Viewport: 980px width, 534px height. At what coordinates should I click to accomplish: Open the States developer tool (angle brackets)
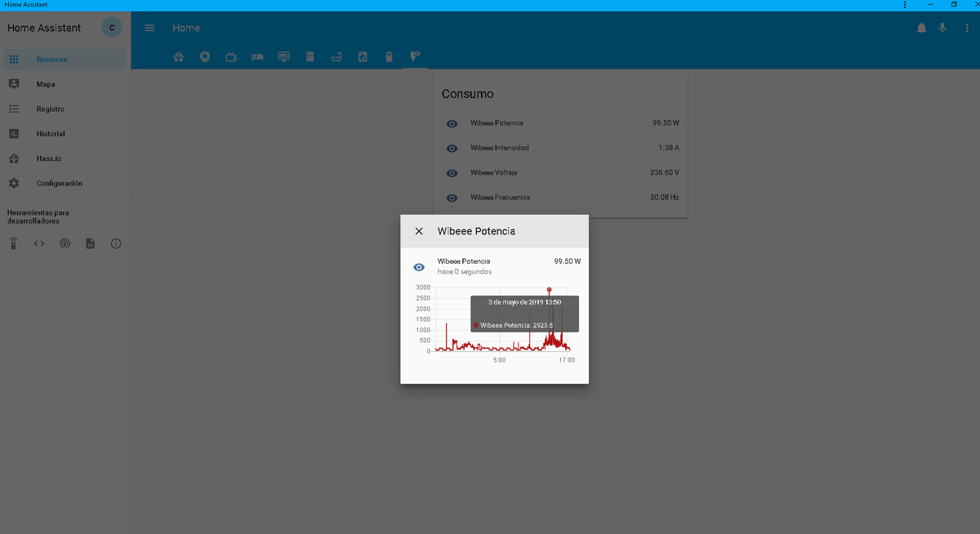point(39,243)
